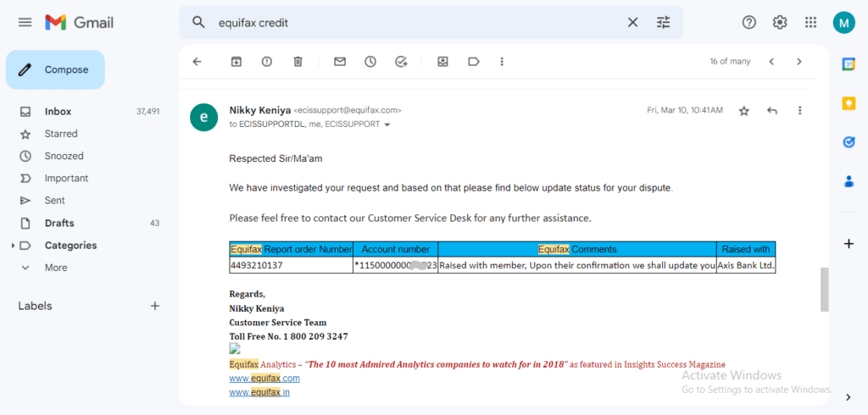This screenshot has width=868, height=415.
Task: Report this email as spam
Action: click(267, 62)
